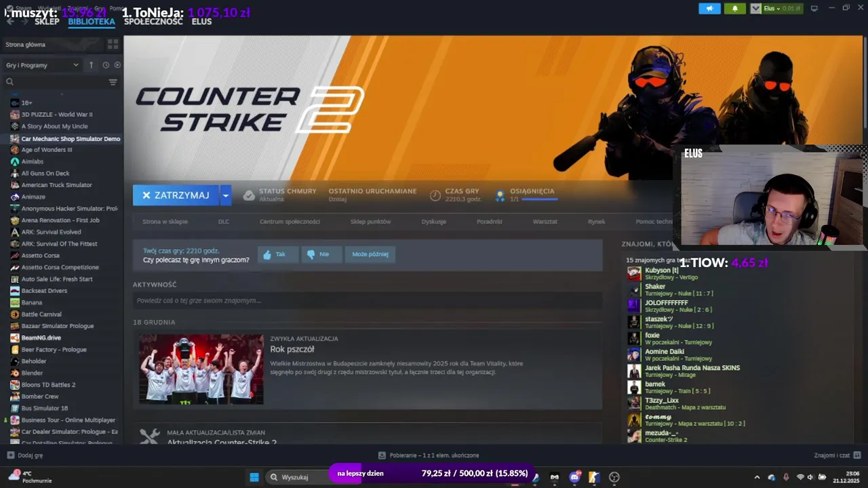Click the wrench icon of the small update post

coord(149,437)
